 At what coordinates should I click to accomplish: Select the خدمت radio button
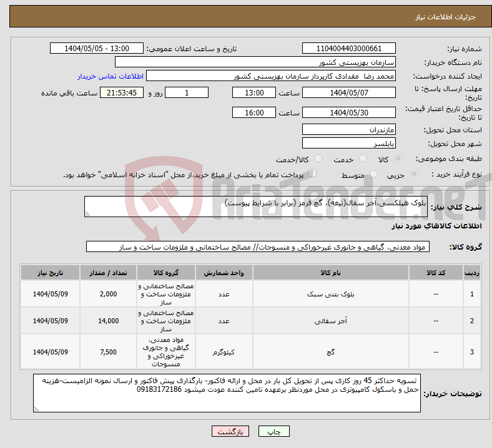(x=363, y=158)
